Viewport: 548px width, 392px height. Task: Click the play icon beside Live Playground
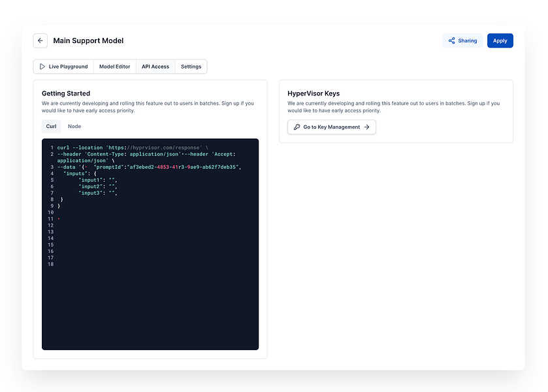point(42,67)
